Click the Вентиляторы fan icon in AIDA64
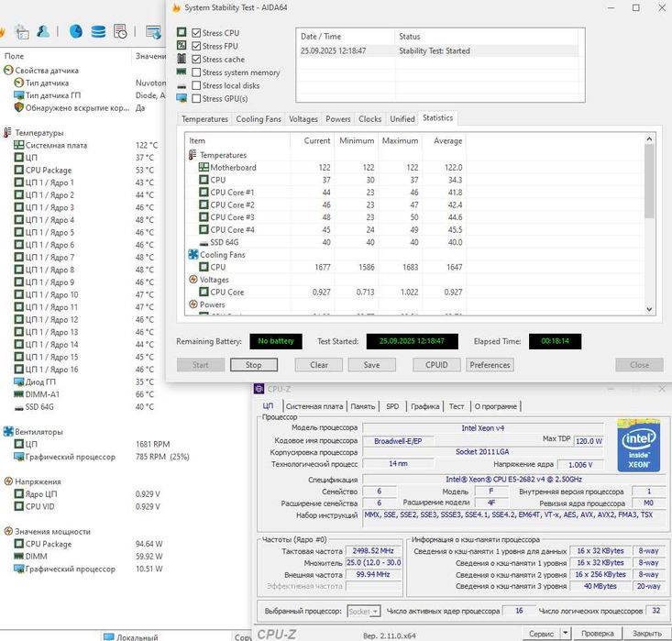Image resolution: width=672 pixels, height=641 pixels. pos(8,431)
